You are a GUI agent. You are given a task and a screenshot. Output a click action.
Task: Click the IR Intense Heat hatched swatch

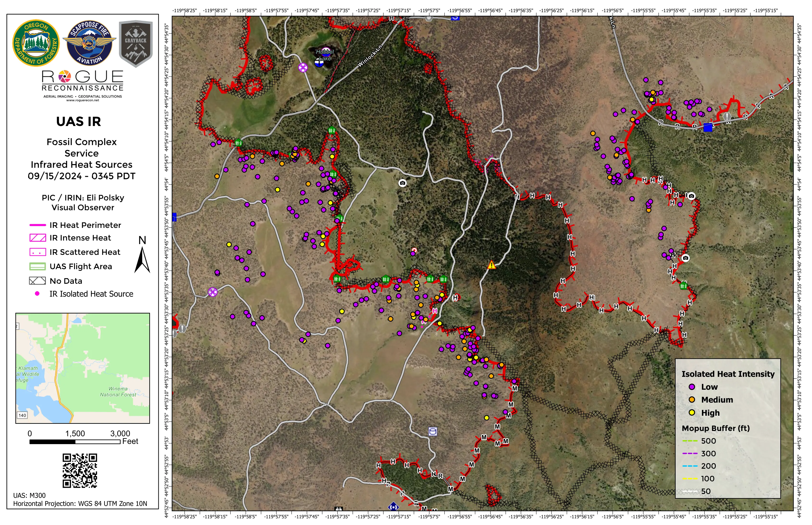(x=37, y=238)
